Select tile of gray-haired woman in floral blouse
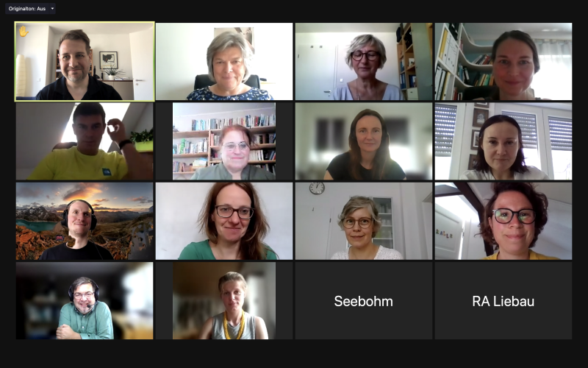588x368 pixels. [224, 62]
